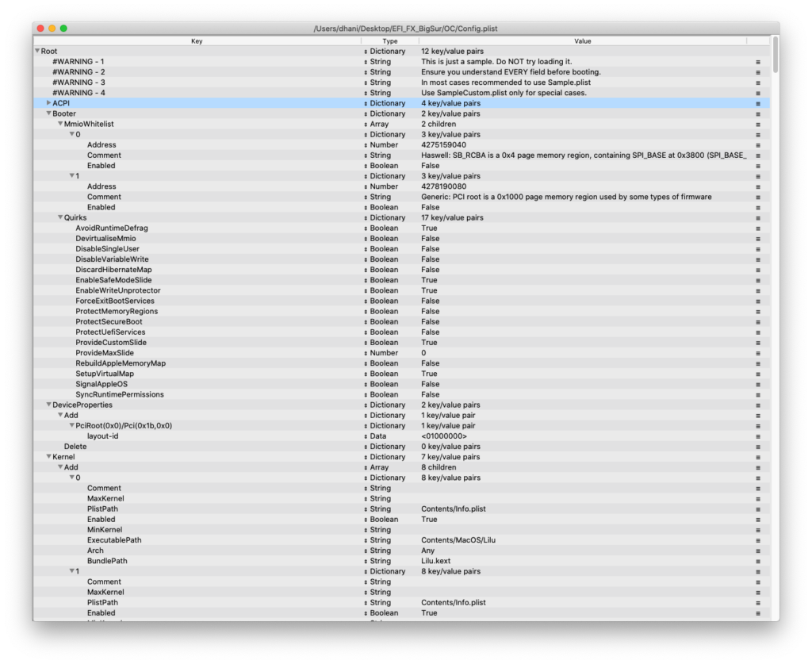Viewport: 812px width, 664px height.
Task: Select the RebuildAppleMemoryMap key
Action: pos(121,363)
